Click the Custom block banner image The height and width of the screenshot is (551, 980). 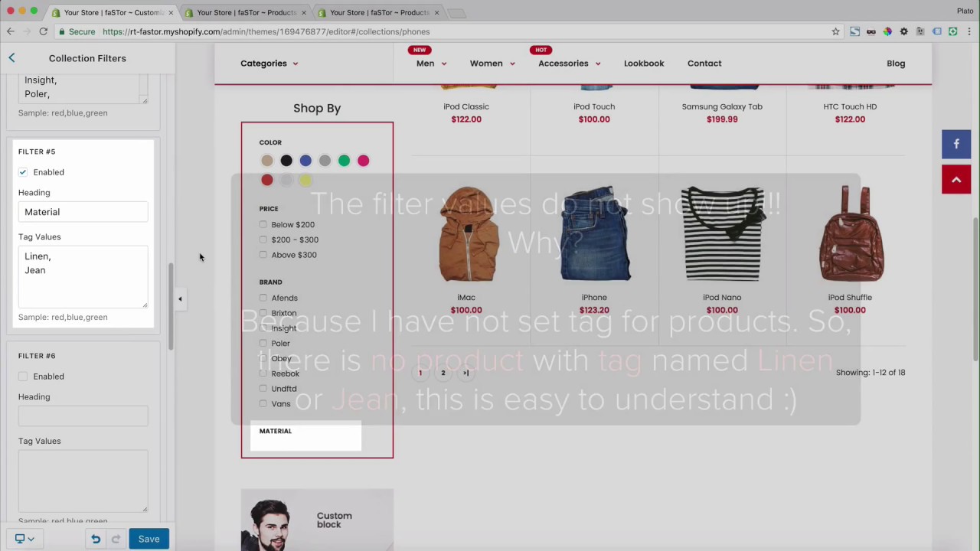(317, 520)
